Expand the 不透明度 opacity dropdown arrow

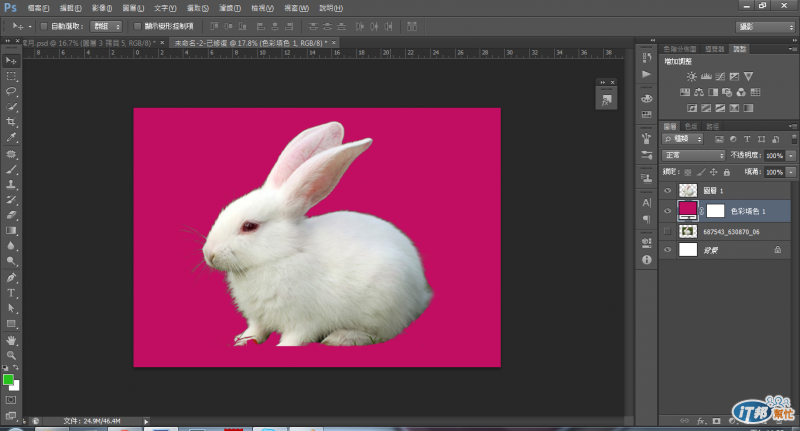pyautogui.click(x=791, y=156)
